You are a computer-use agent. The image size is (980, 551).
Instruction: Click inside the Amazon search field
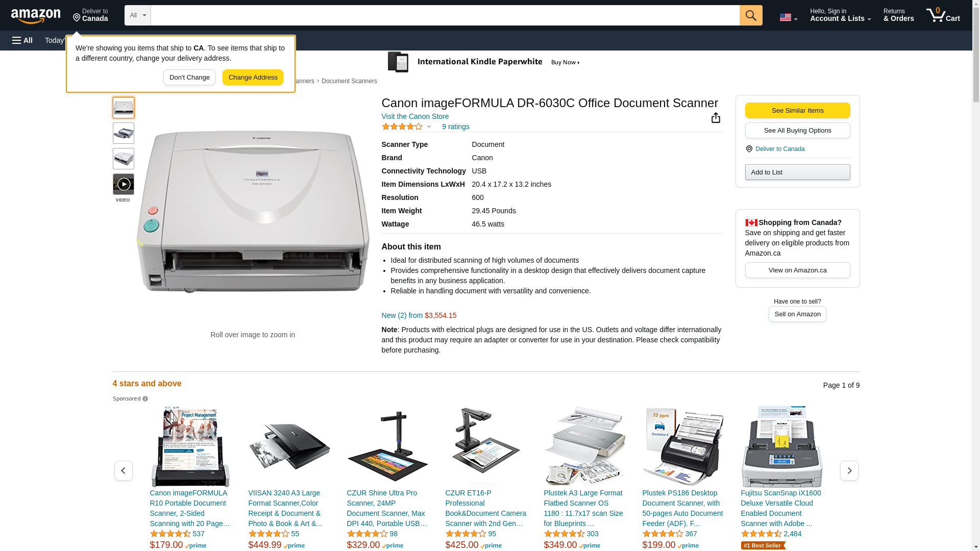(445, 15)
